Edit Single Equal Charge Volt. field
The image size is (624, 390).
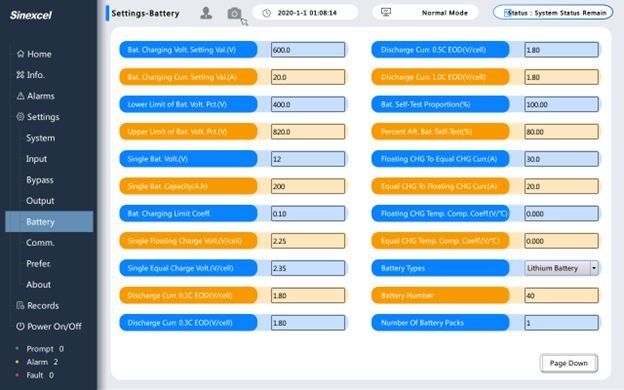click(x=308, y=268)
